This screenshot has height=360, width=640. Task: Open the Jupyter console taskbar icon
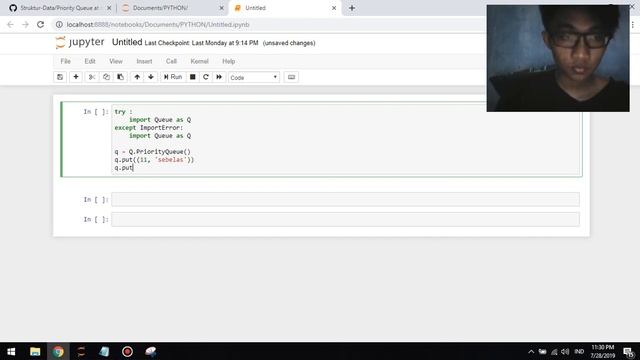coord(81,351)
